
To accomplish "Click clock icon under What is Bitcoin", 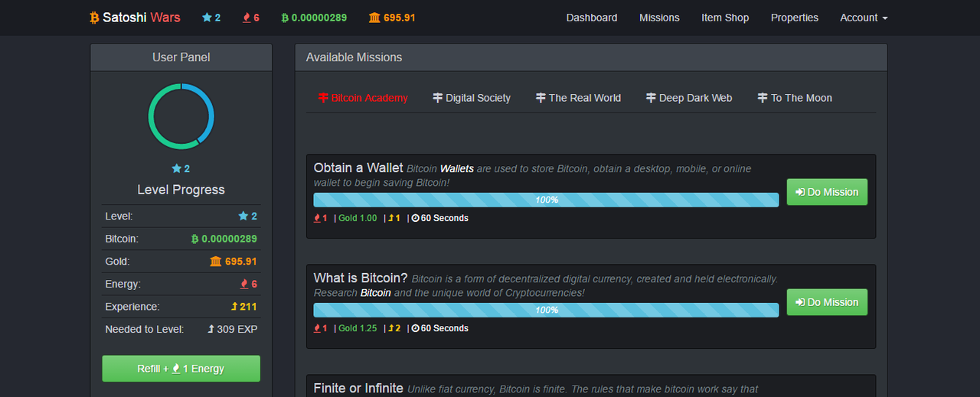I will point(415,328).
